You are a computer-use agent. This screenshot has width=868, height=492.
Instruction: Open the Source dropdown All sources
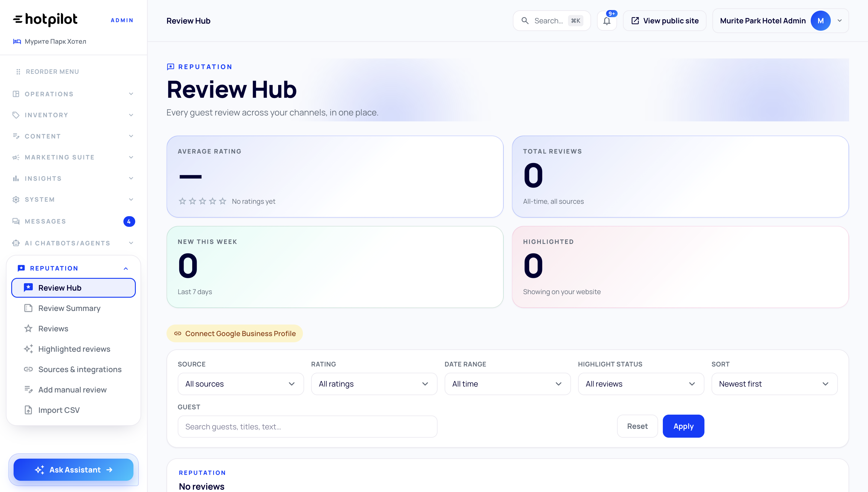[x=241, y=384]
